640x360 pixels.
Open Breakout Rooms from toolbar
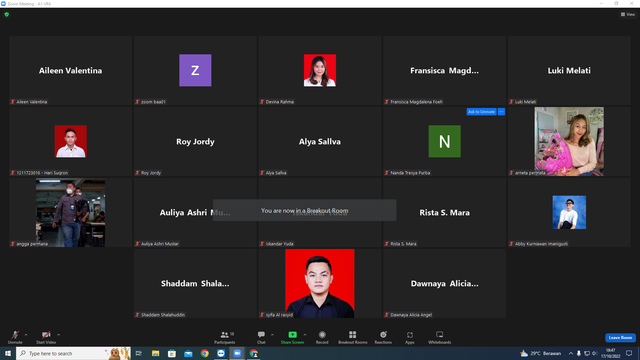[353, 337]
